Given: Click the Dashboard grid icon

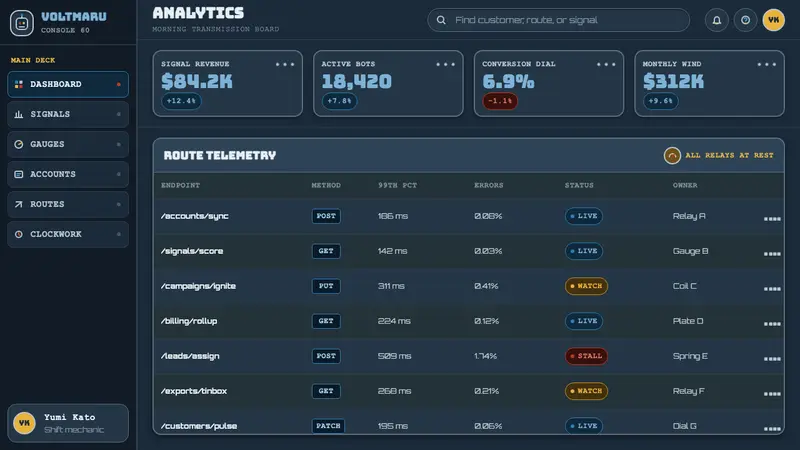Looking at the screenshot, I should tap(19, 84).
